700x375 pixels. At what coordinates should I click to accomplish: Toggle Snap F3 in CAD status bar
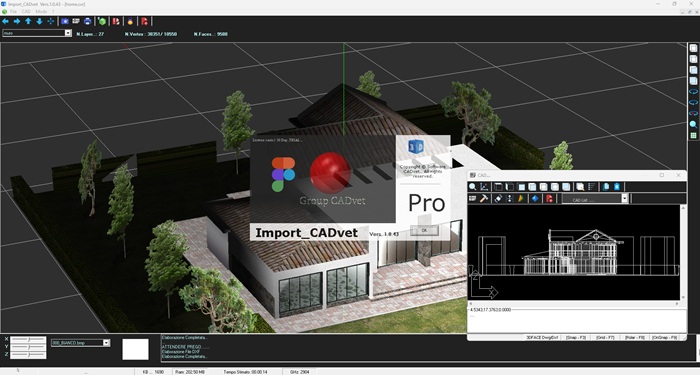576,338
